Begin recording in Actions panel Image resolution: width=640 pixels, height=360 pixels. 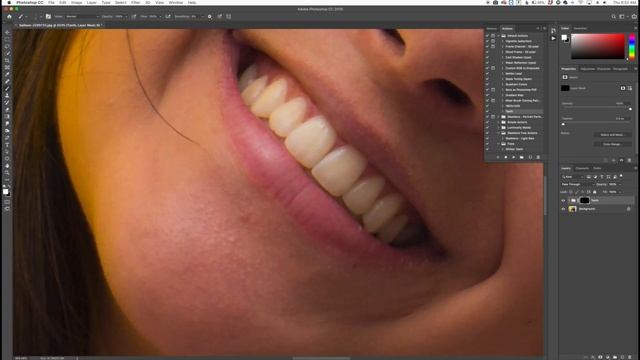[506, 157]
